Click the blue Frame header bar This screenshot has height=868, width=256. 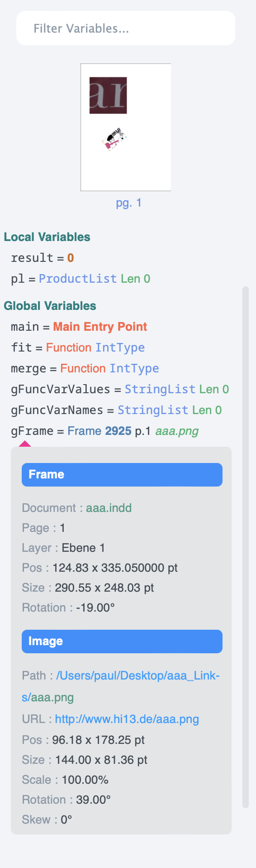[x=122, y=475]
